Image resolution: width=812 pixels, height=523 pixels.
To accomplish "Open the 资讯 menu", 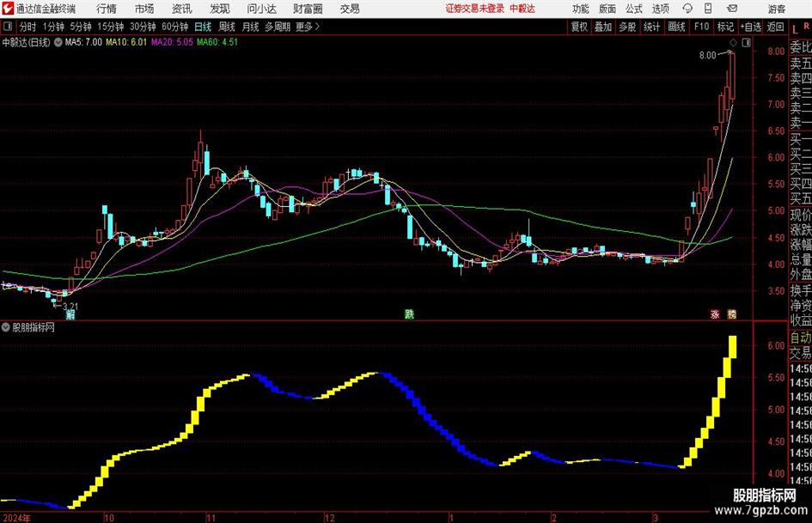I will pos(182,9).
